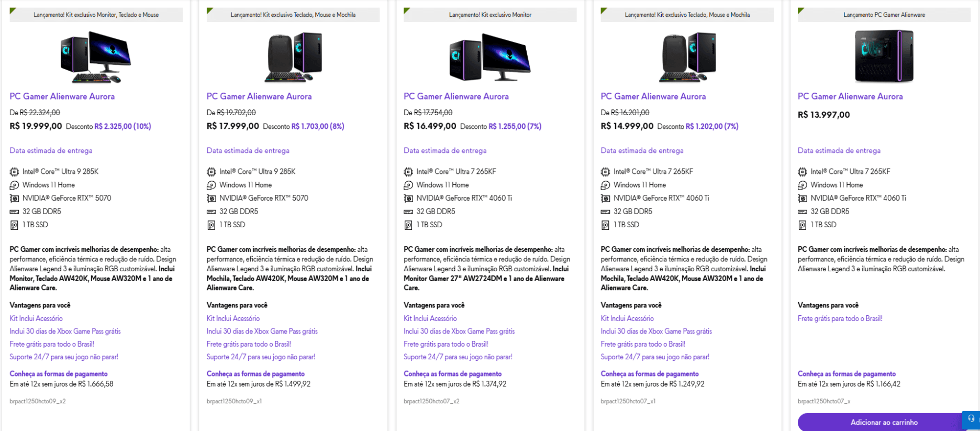Click the SSD icon on the R$ 17.999,00 card
The height and width of the screenshot is (431, 980).
tap(211, 225)
